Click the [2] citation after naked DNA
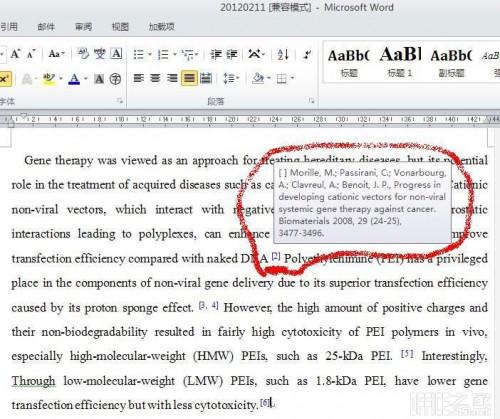500x419 pixels. coord(276,256)
